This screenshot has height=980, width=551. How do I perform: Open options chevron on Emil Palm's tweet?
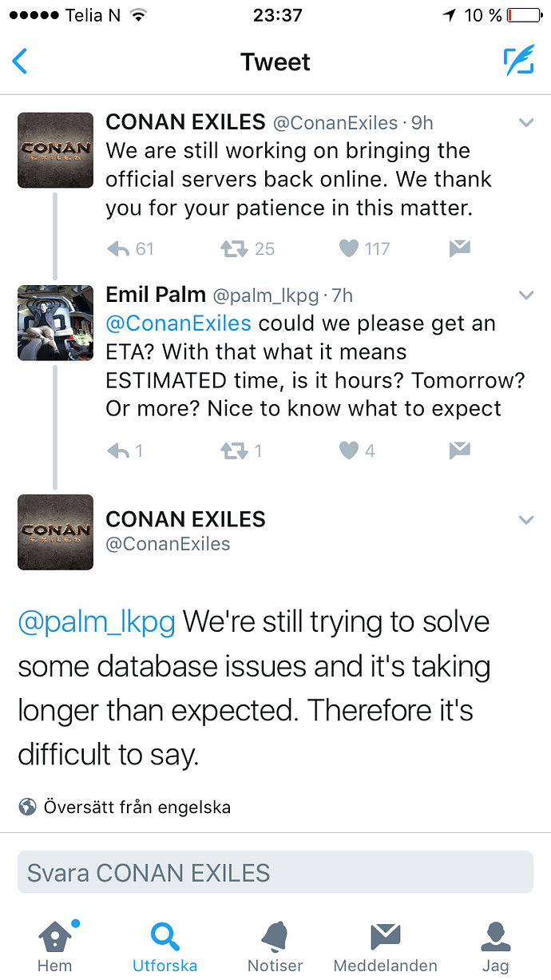click(525, 296)
